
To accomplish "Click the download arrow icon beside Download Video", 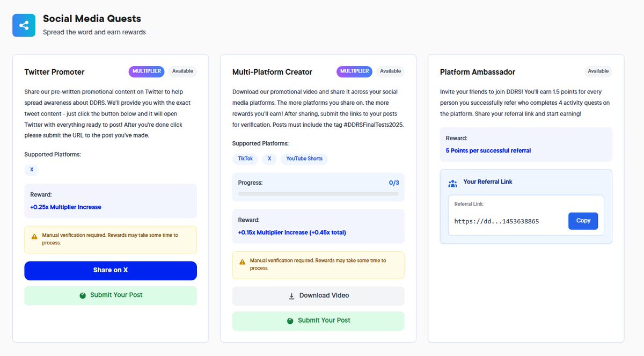I will coord(291,296).
